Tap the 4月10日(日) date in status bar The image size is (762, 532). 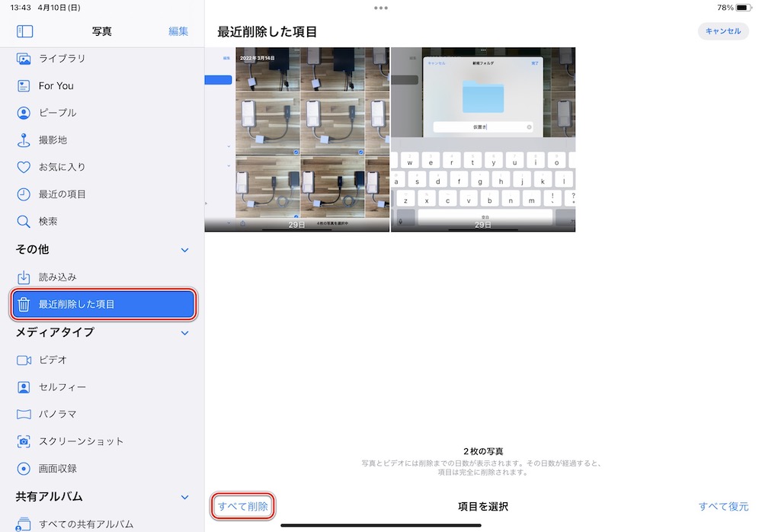(x=59, y=8)
